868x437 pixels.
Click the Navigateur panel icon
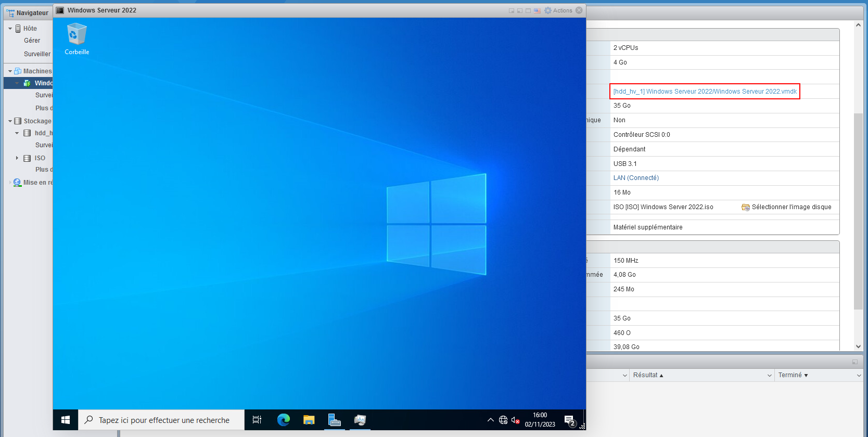tap(10, 12)
